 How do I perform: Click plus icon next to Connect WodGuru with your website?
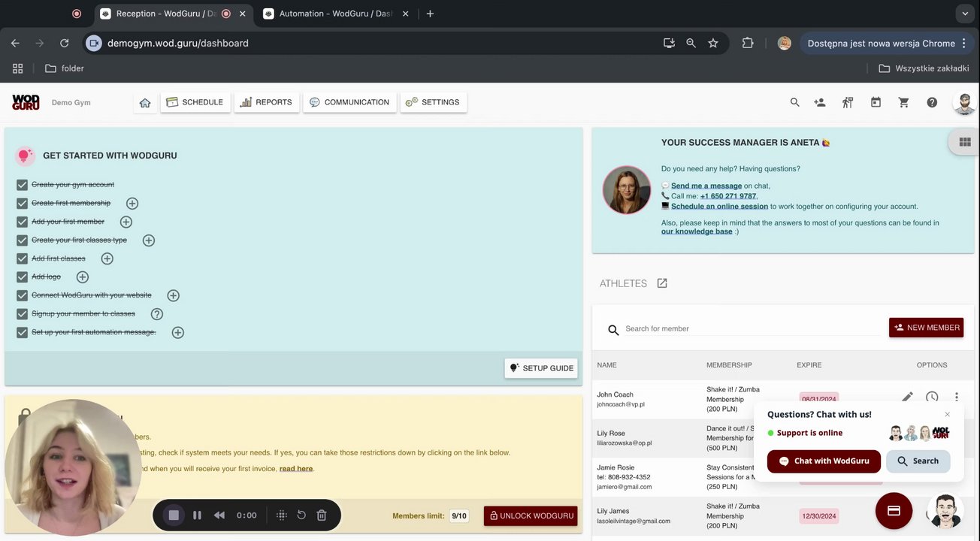point(174,295)
